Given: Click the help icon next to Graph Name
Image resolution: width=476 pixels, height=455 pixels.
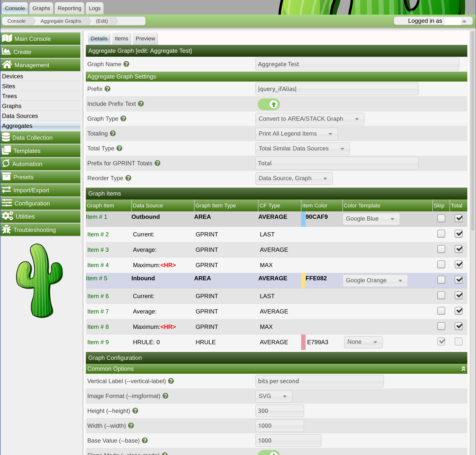Looking at the screenshot, I should [126, 64].
